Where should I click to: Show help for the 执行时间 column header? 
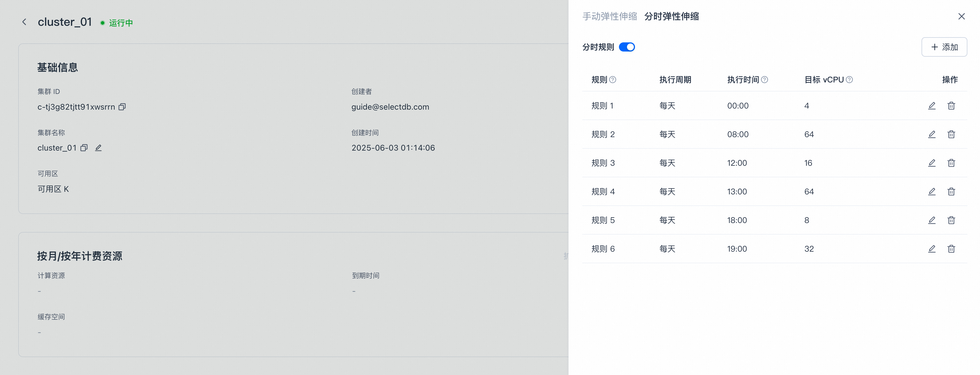764,80
